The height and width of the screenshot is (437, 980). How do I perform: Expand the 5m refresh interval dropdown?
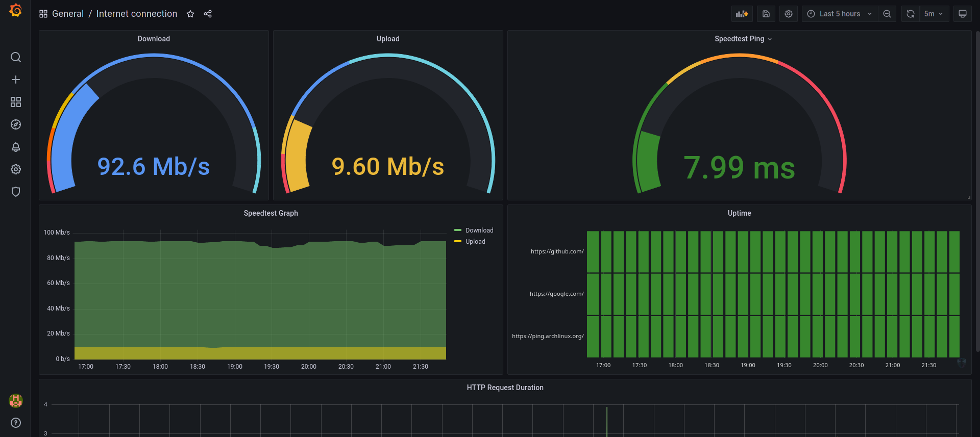[934, 14]
